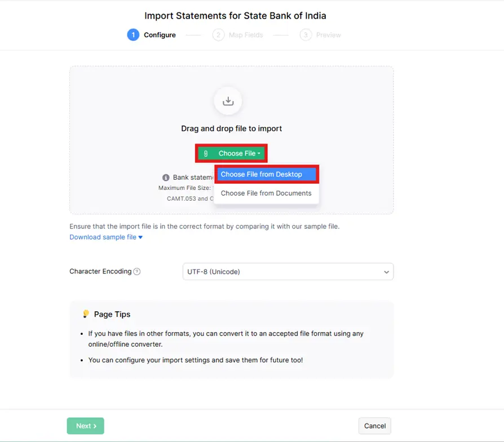
Task: Go to the Map Fields step label
Action: [246, 35]
